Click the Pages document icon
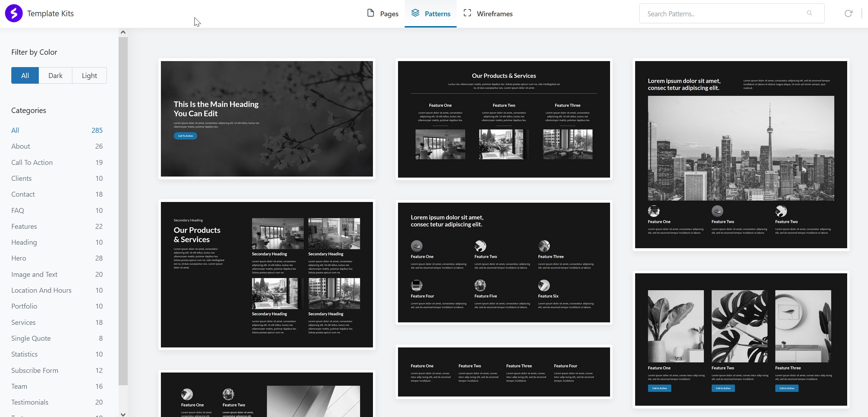The image size is (868, 417). pos(370,13)
